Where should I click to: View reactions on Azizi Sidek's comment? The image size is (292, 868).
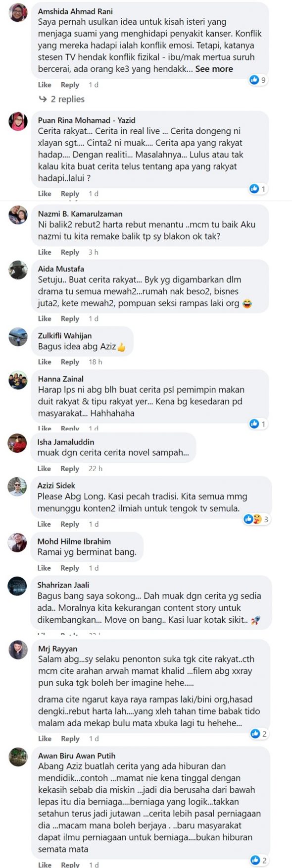(x=256, y=519)
